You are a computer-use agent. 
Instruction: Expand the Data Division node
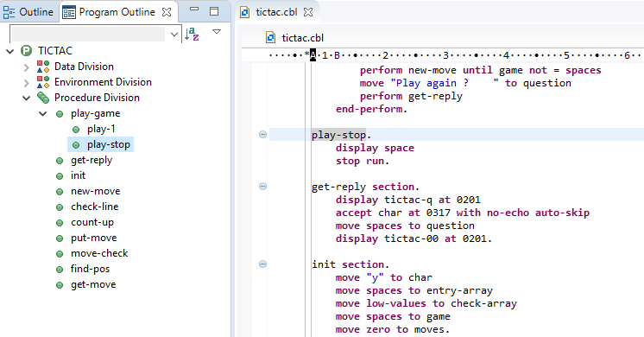pyautogui.click(x=26, y=67)
